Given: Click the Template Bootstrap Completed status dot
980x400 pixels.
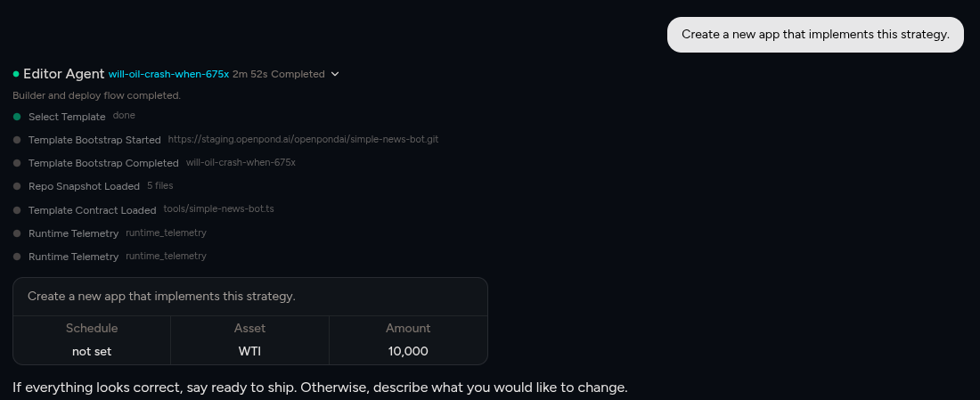Looking at the screenshot, I should pyautogui.click(x=17, y=163).
